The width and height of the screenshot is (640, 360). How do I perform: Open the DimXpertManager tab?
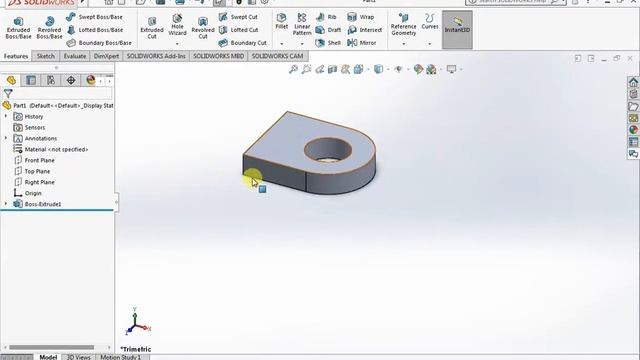tap(71, 80)
